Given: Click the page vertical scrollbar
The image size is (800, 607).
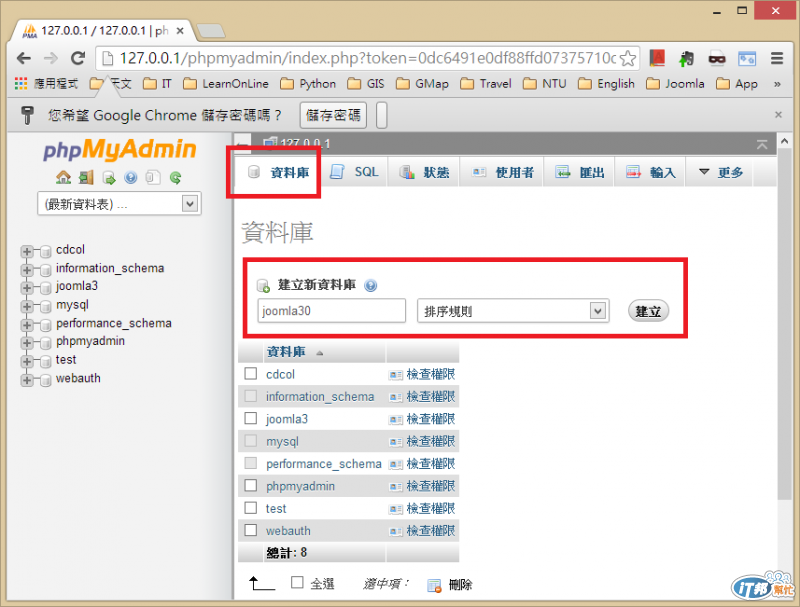Looking at the screenshot, I should tap(784, 324).
